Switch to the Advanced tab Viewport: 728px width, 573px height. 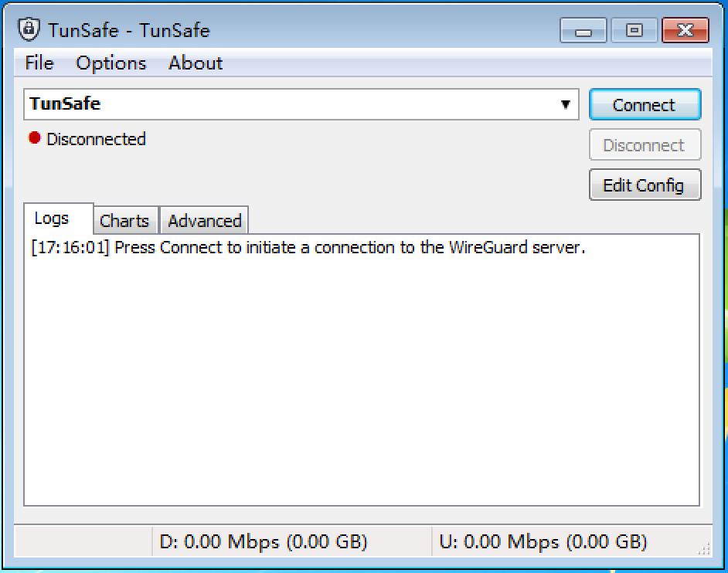(x=204, y=220)
